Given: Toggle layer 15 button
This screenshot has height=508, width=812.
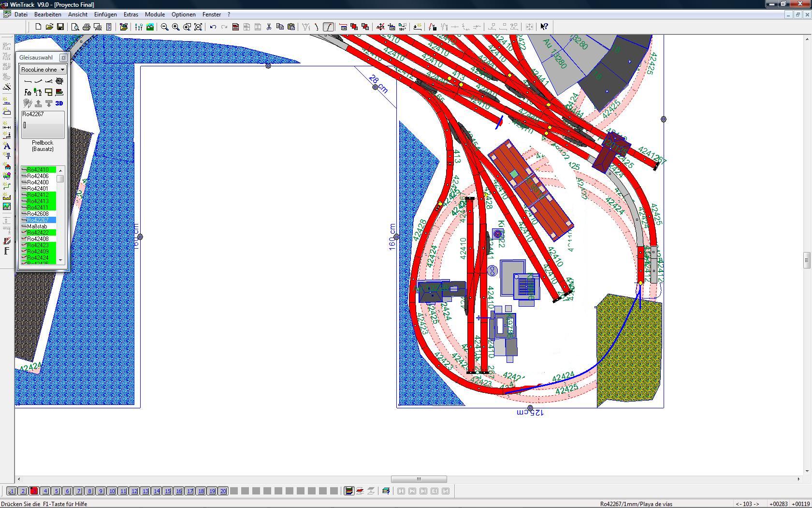Looking at the screenshot, I should [167, 491].
